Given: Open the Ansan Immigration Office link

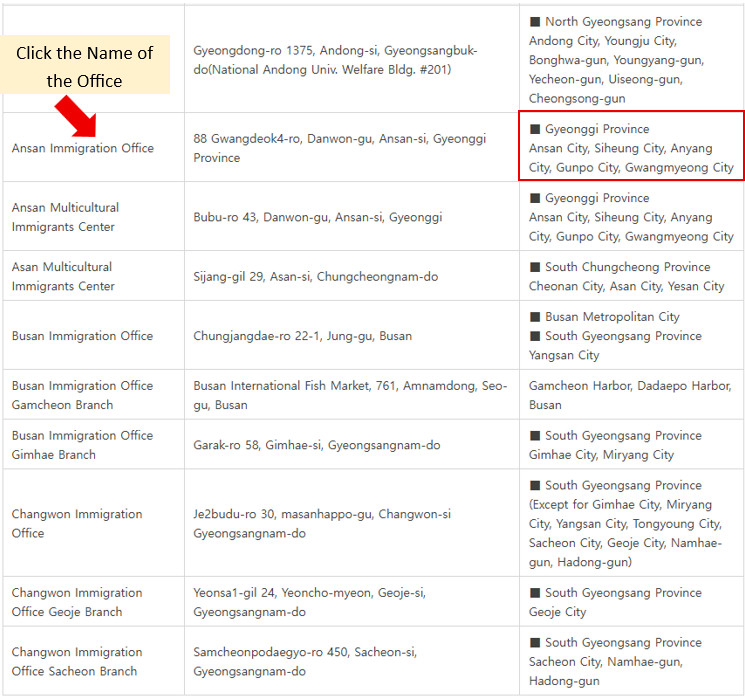Looking at the screenshot, I should 83,148.
